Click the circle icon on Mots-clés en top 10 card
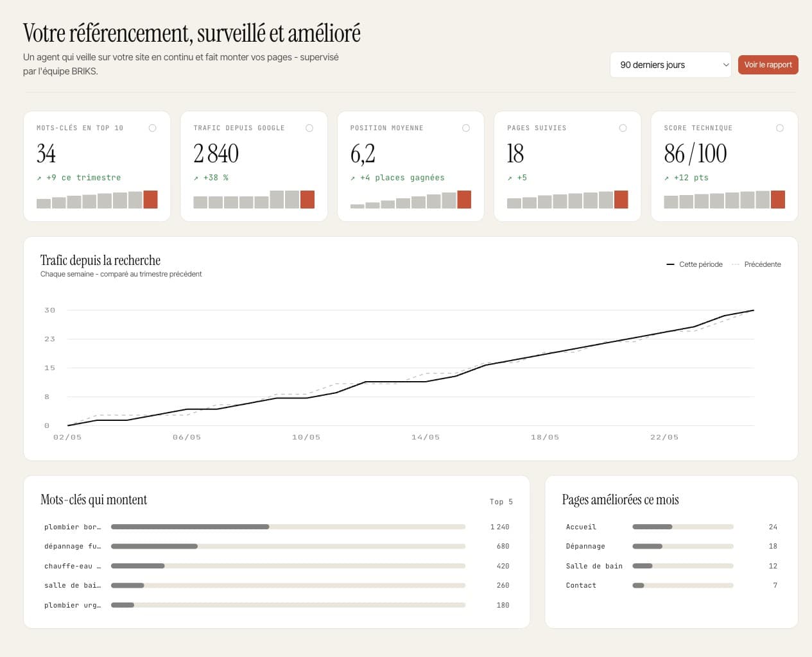 [152, 128]
